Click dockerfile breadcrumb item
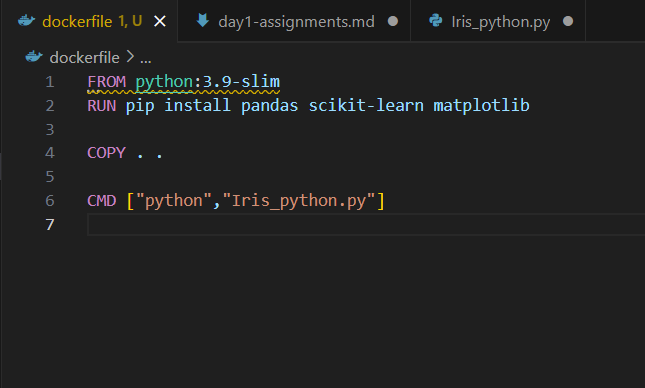This screenshot has width=645, height=388. pyautogui.click(x=84, y=58)
